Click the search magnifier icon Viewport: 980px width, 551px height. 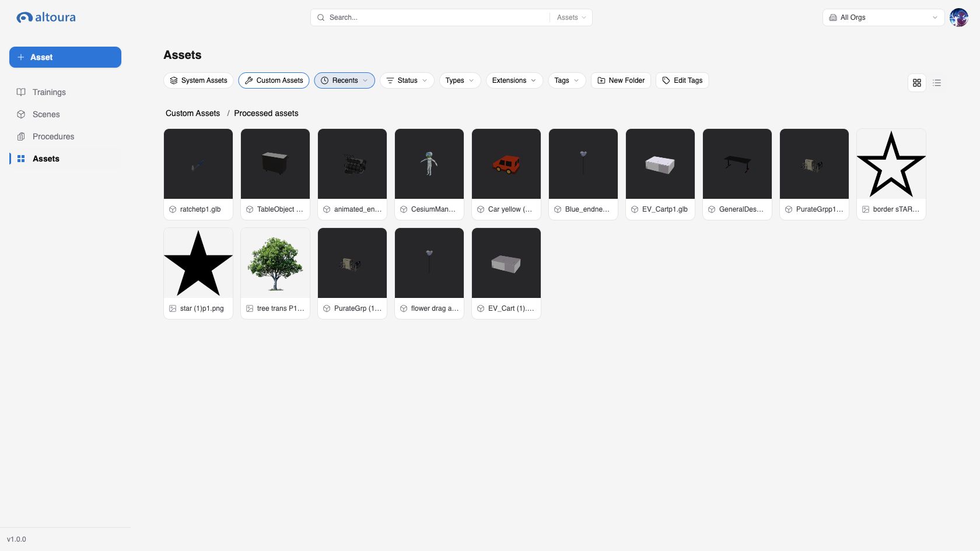321,17
